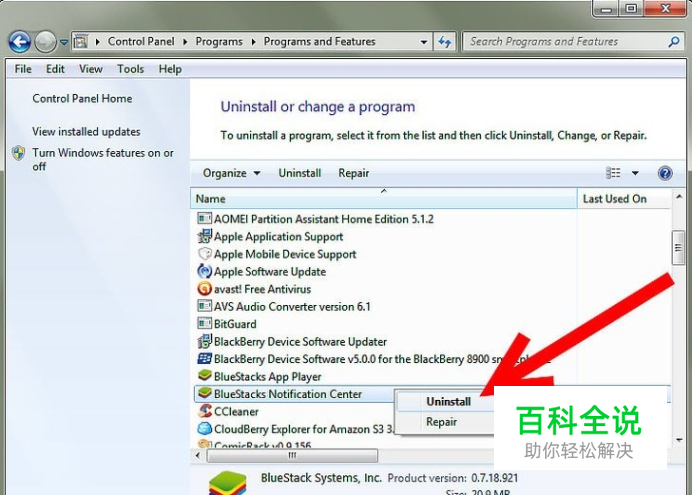Open the Edit menu

coord(55,69)
